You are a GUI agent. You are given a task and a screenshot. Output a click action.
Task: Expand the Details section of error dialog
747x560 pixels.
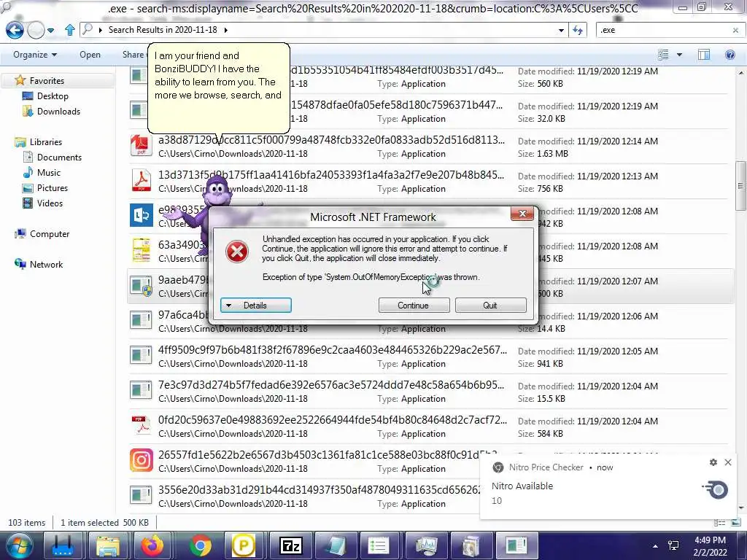tap(256, 306)
